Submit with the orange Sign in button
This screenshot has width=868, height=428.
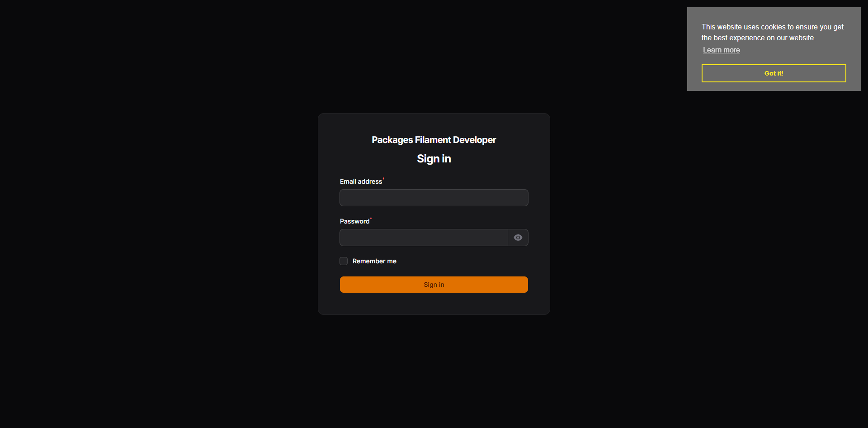coord(434,285)
